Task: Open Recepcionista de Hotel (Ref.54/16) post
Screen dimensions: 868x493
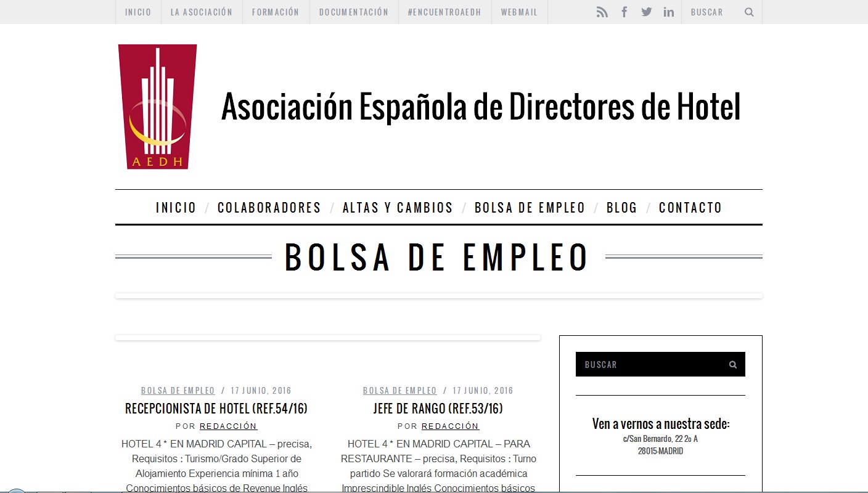Action: 216,409
